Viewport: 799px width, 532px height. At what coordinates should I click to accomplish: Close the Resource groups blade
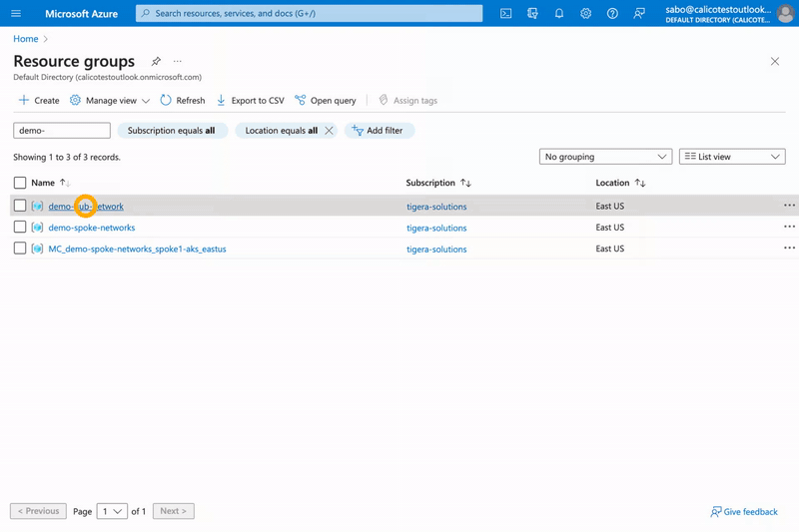pos(775,62)
